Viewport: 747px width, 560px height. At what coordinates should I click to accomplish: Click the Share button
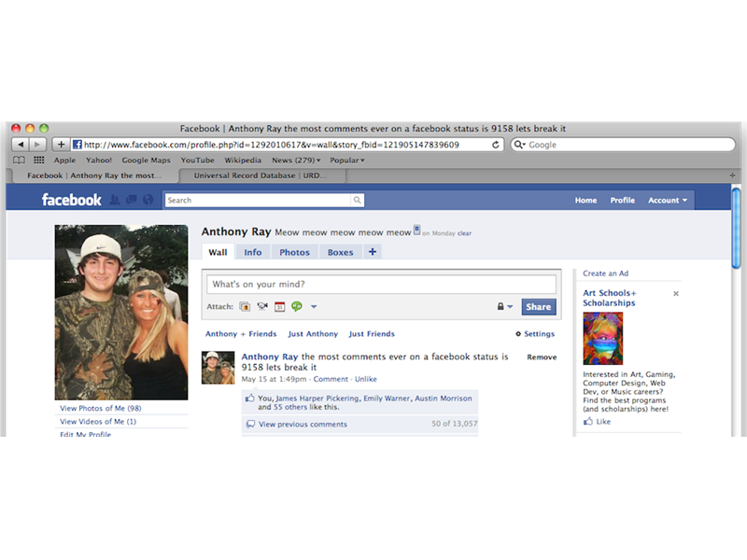538,306
